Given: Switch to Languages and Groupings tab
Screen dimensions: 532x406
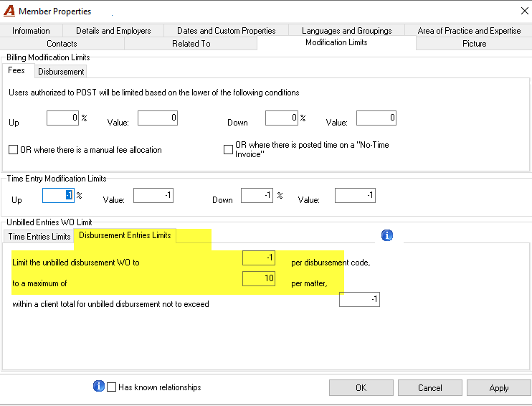Looking at the screenshot, I should (347, 31).
